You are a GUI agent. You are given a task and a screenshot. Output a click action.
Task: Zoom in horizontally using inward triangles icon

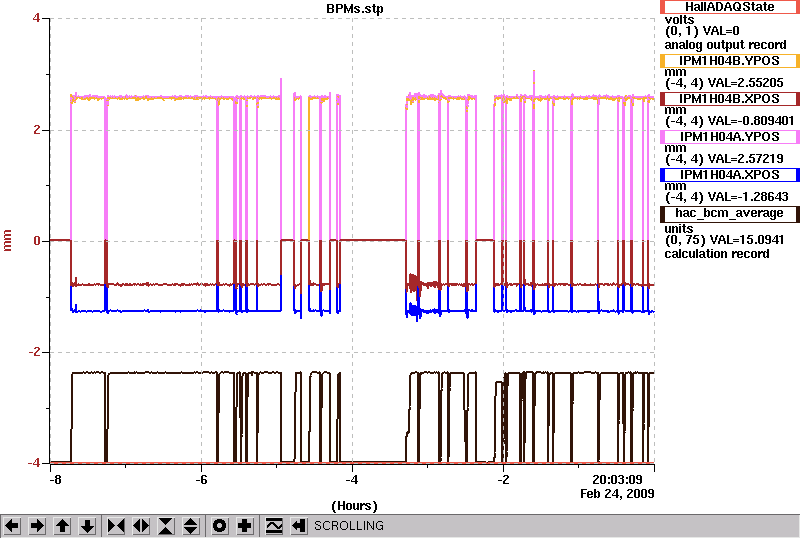coord(116,526)
